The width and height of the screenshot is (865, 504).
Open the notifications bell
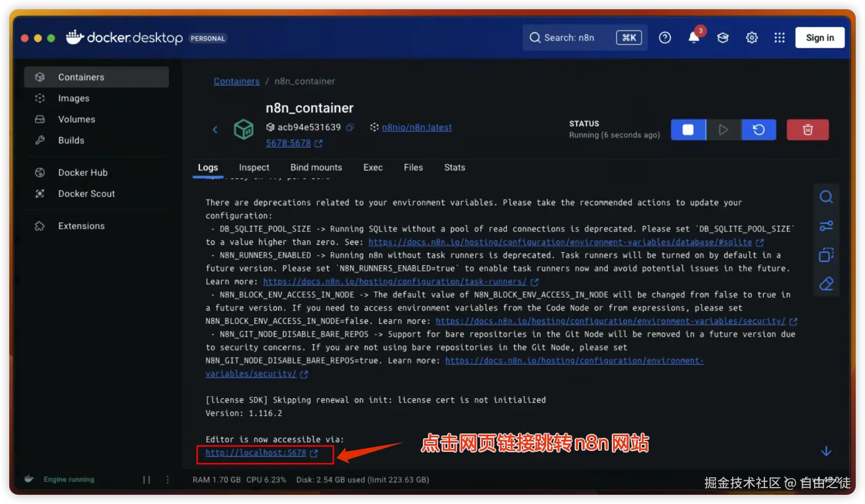pos(694,37)
